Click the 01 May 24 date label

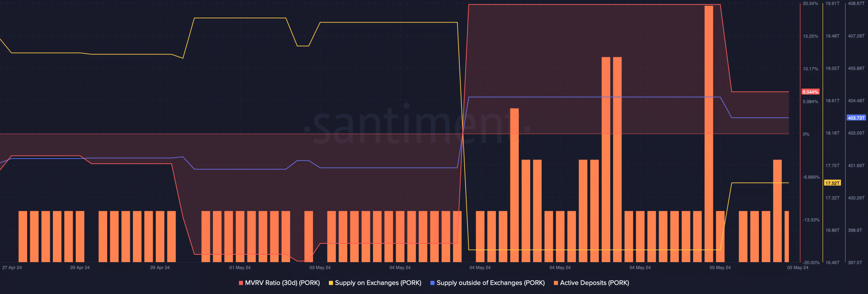(x=240, y=268)
